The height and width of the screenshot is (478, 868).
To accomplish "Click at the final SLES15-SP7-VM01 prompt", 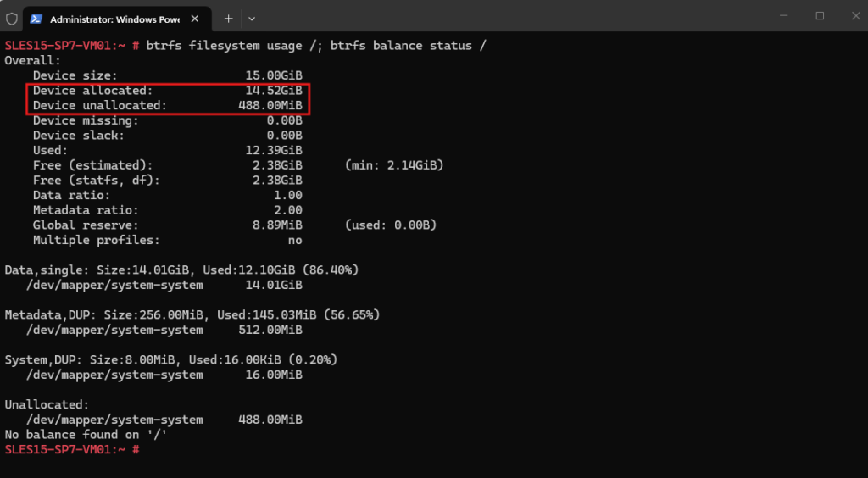I will tap(72, 449).
